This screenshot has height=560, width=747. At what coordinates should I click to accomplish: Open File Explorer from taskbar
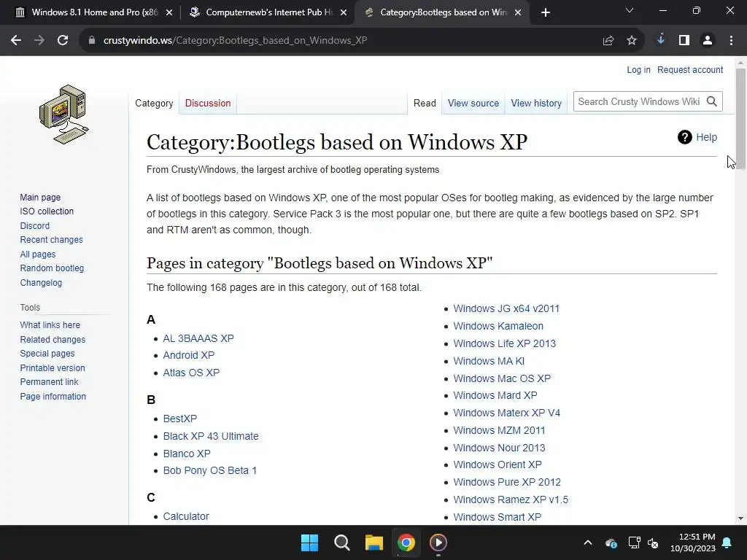tap(374, 542)
